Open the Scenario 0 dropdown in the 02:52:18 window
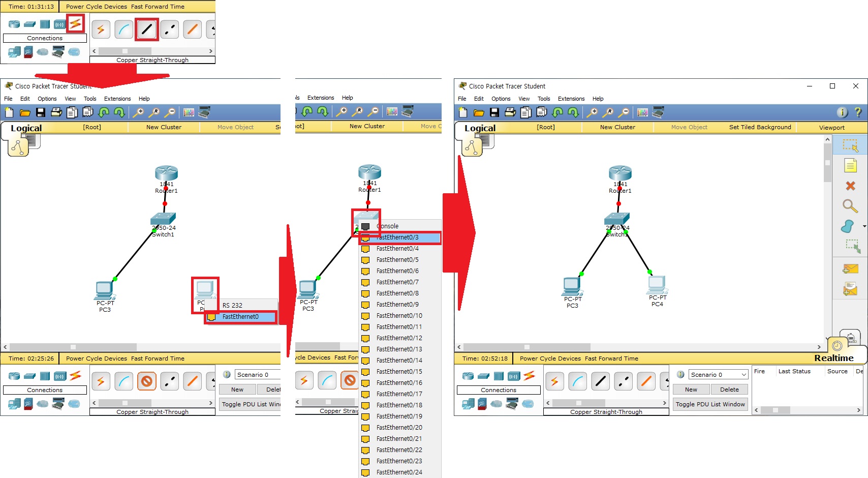868x478 pixels. tap(719, 375)
